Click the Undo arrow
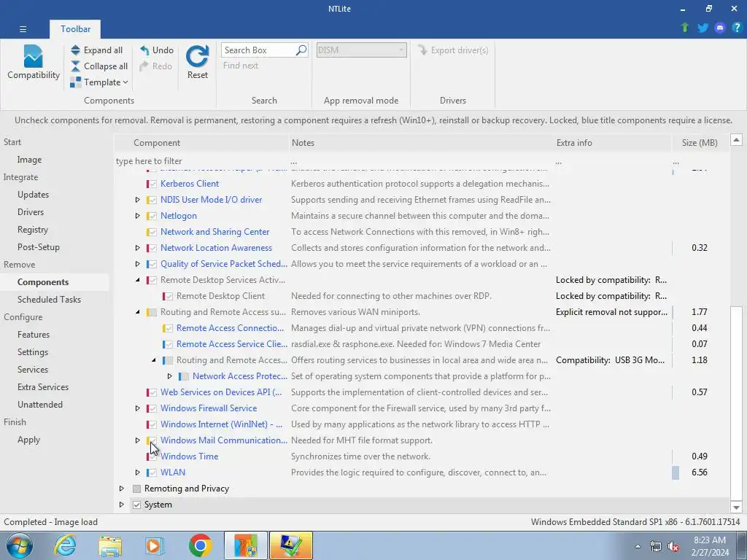This screenshot has height=560, width=747. pyautogui.click(x=144, y=50)
